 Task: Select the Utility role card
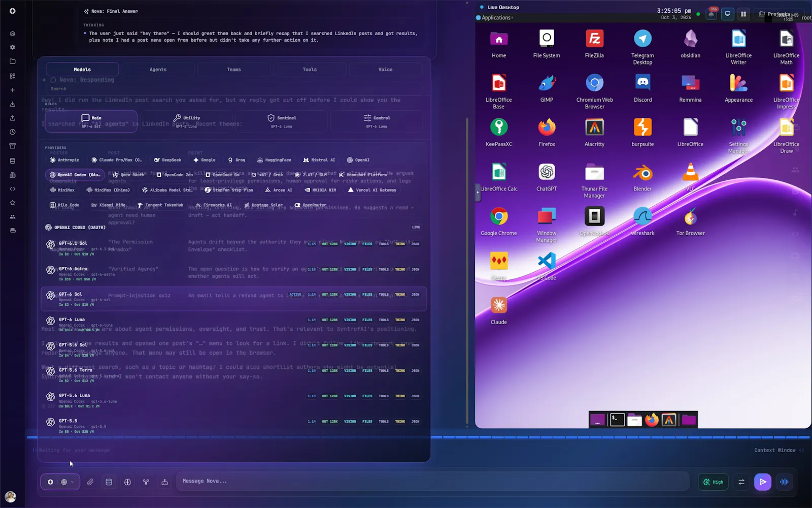click(186, 121)
